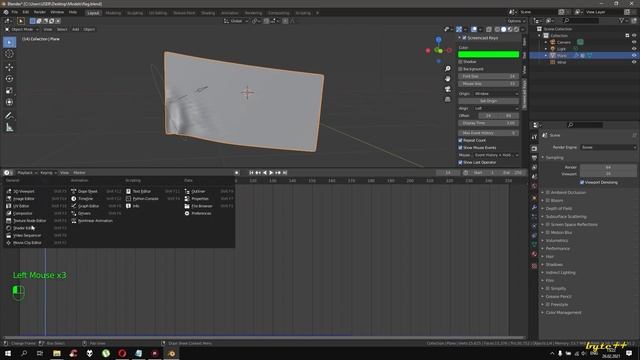Activate the Select Box tool
This screenshot has height=360, width=640.
[9, 42]
